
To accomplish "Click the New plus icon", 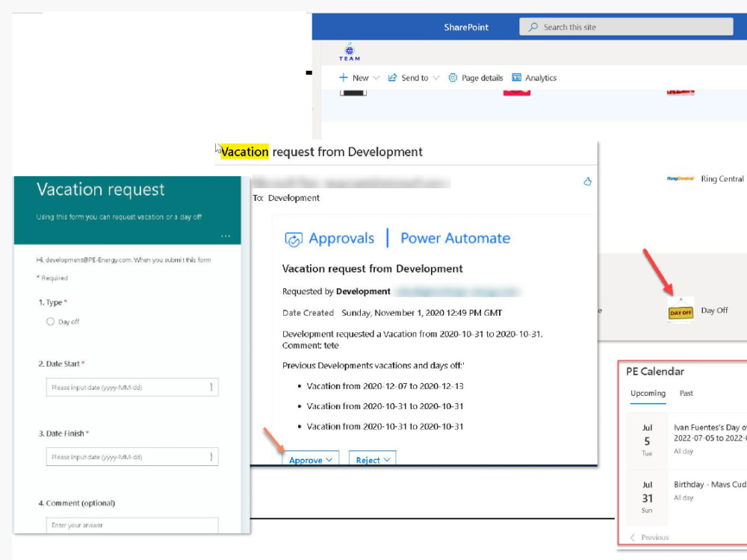I will pos(343,77).
